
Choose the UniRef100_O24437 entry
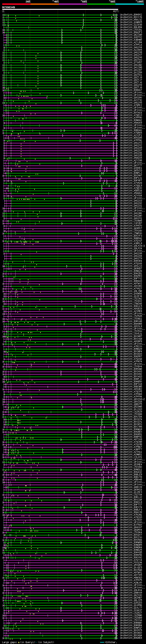(131, 610)
